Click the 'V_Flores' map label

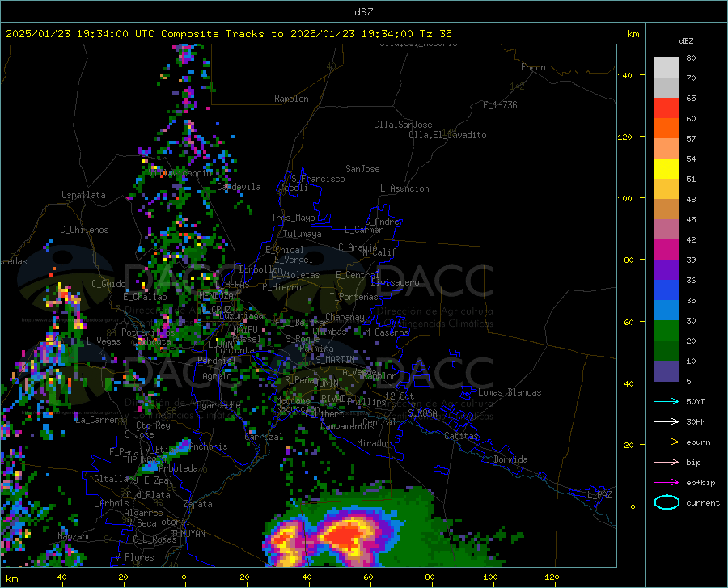click(x=134, y=557)
